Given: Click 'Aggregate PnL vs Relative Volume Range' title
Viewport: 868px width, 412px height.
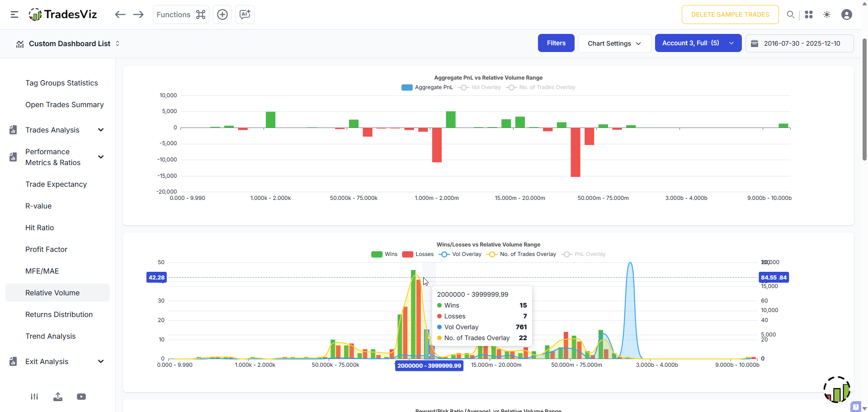Looking at the screenshot, I should [x=488, y=78].
